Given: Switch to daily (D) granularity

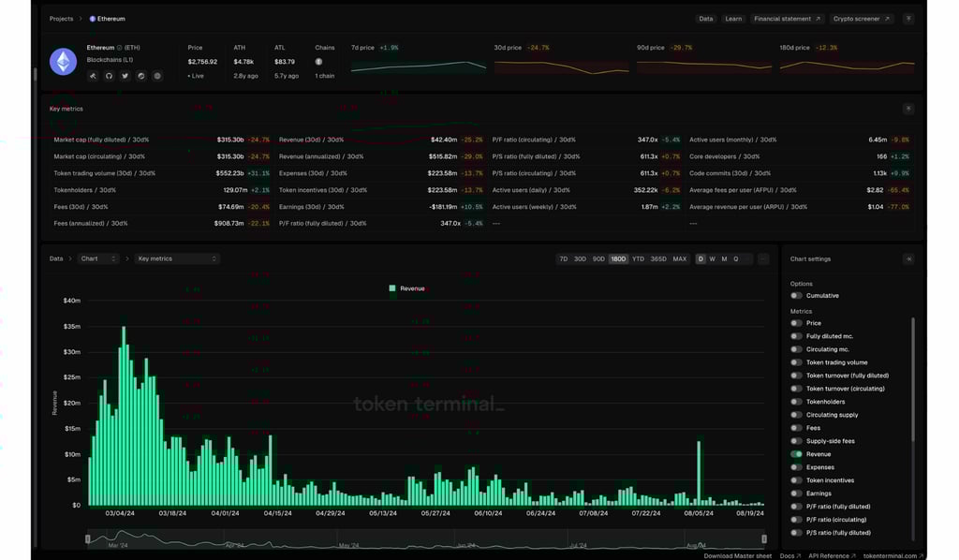Looking at the screenshot, I should [x=701, y=259].
